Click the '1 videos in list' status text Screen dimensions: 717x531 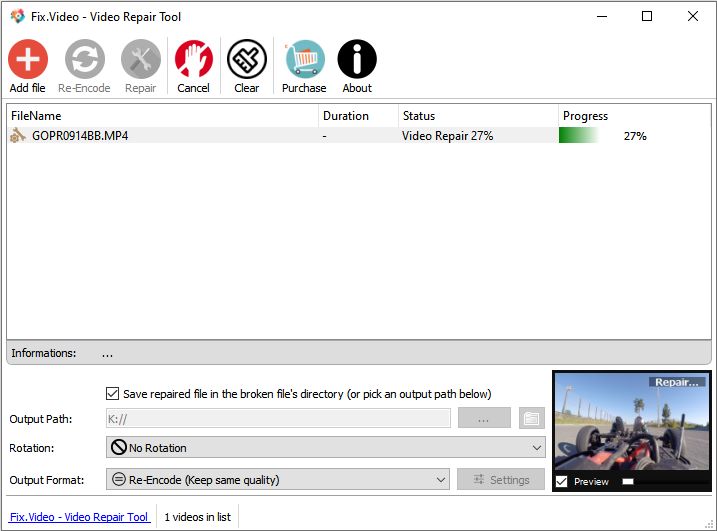198,517
